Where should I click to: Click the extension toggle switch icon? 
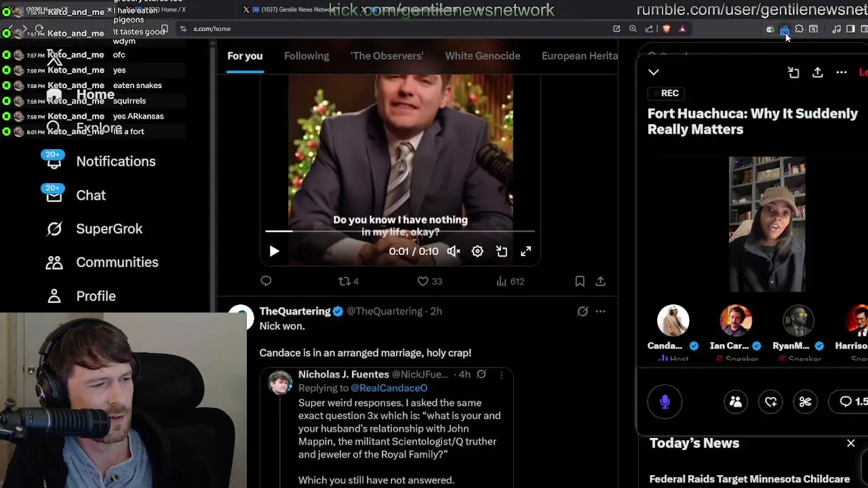pos(770,29)
